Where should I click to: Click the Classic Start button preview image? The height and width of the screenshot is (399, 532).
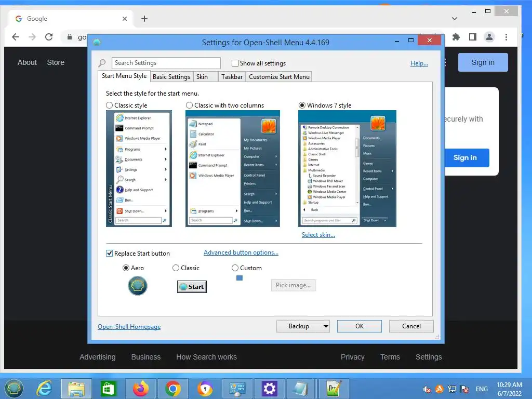point(192,287)
